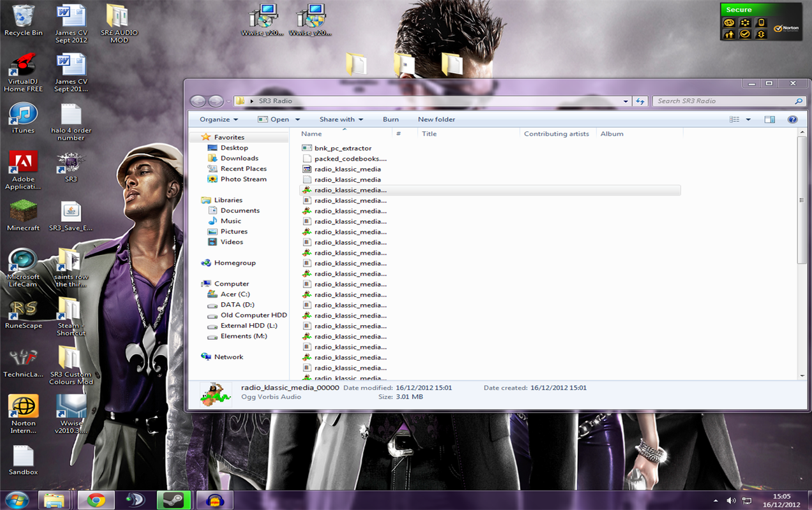Open Downloads in the navigation pane
This screenshot has height=510, width=812.
239,158
